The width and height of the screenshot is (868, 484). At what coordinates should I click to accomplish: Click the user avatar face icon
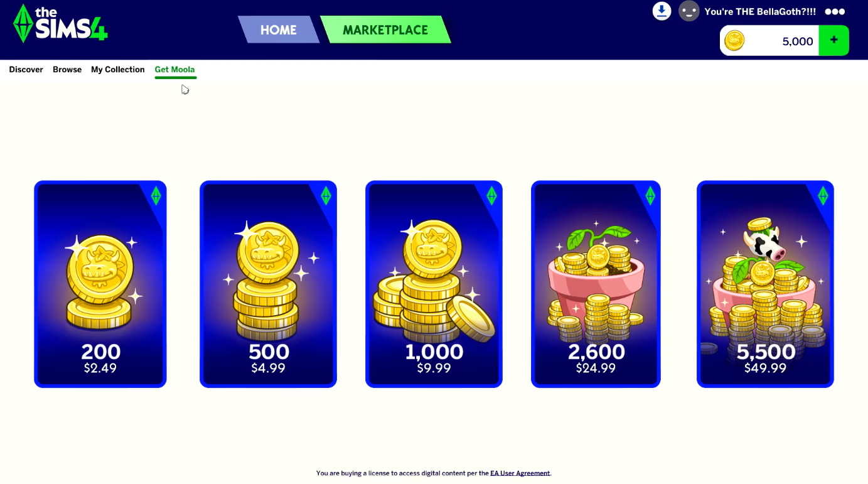coord(689,11)
